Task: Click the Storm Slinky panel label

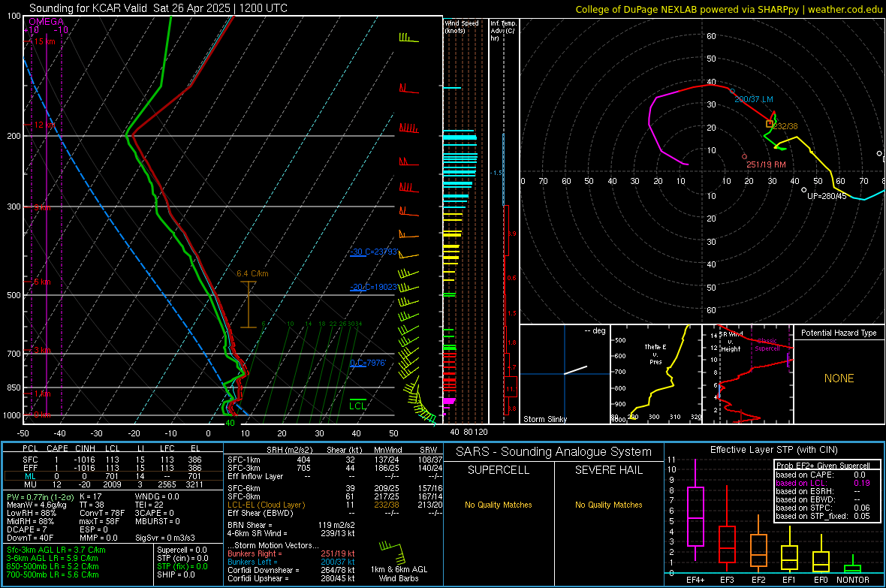Action: coord(544,419)
